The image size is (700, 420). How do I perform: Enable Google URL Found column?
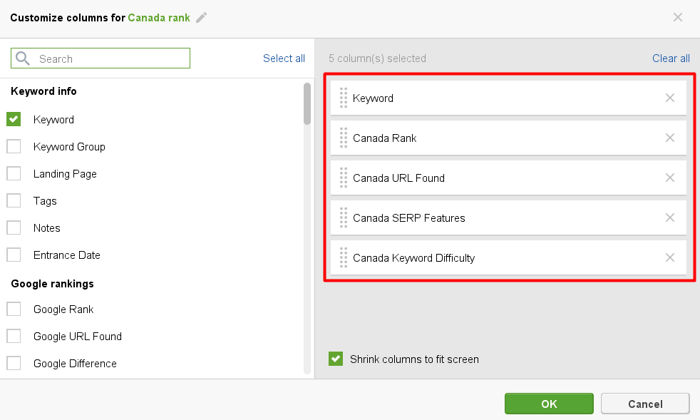[x=13, y=336]
